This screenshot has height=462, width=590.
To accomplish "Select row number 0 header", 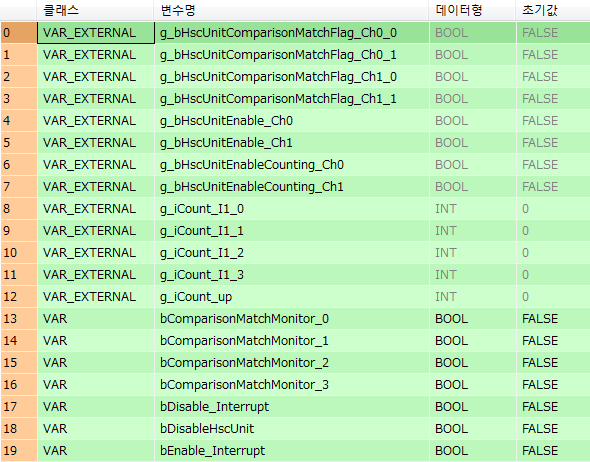I will click(x=19, y=33).
